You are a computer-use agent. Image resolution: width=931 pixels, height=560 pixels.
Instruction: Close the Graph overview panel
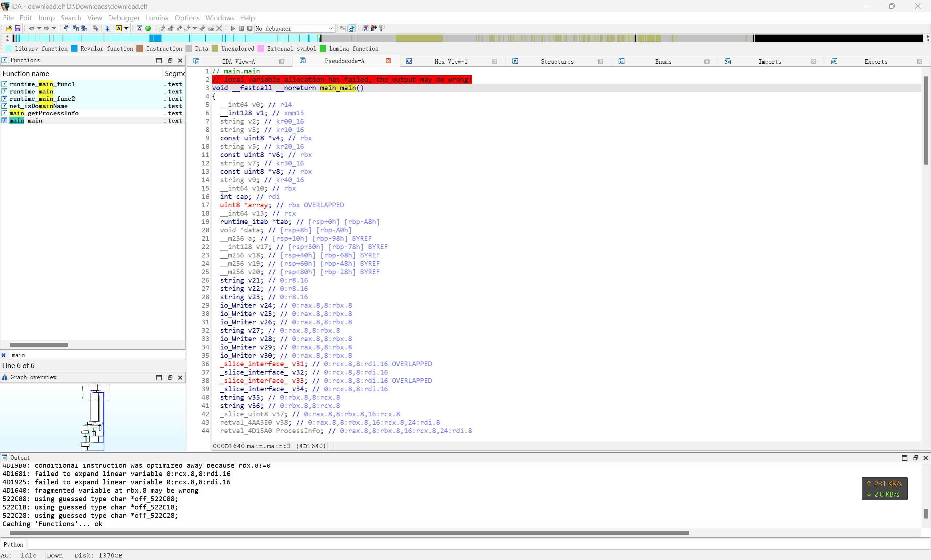tap(180, 377)
